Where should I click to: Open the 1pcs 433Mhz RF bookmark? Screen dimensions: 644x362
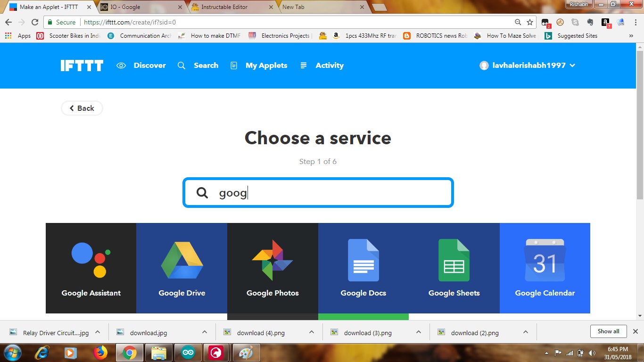point(364,36)
